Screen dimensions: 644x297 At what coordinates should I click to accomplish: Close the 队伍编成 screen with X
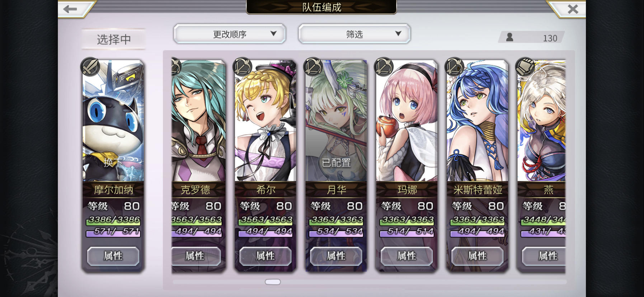click(x=573, y=9)
